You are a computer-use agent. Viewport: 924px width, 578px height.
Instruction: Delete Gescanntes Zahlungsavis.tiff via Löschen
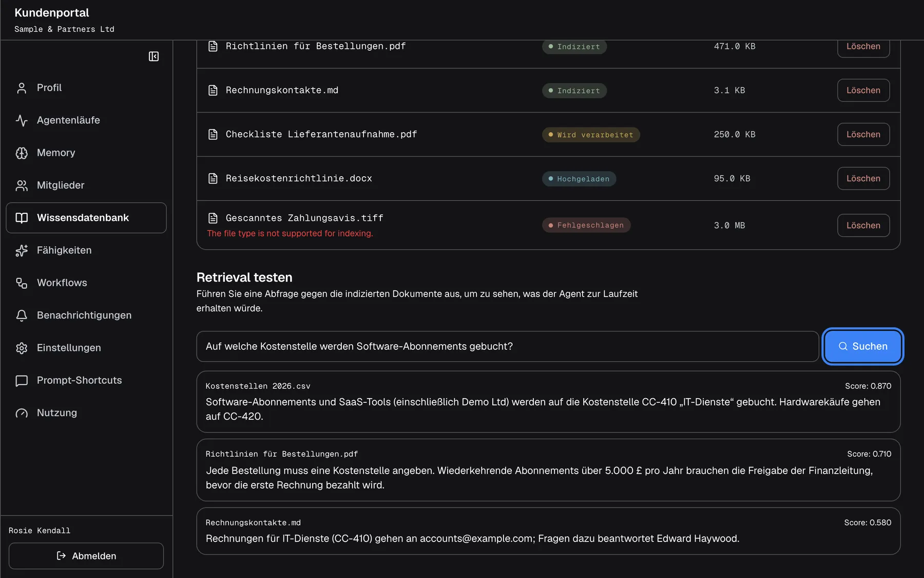click(x=863, y=226)
